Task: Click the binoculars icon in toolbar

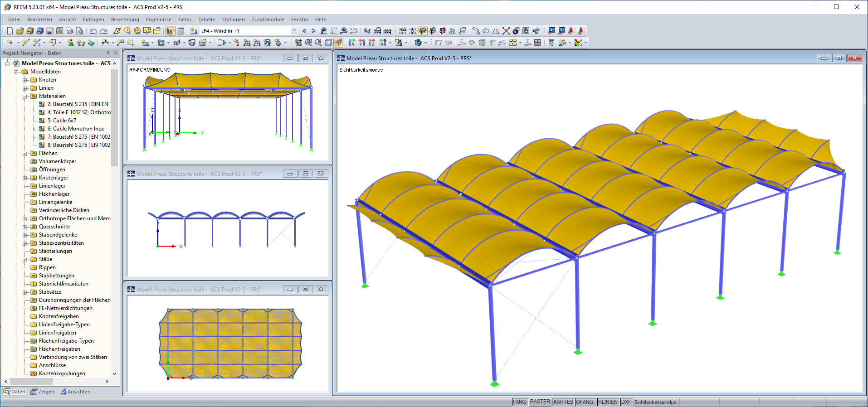Action: click(367, 31)
